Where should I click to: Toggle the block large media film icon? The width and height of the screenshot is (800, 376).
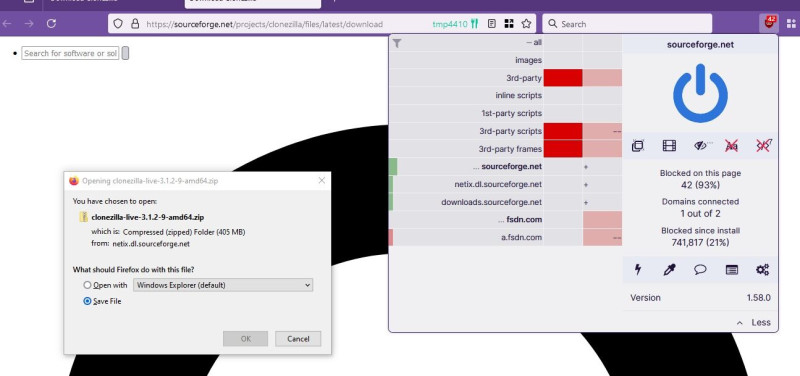click(669, 146)
